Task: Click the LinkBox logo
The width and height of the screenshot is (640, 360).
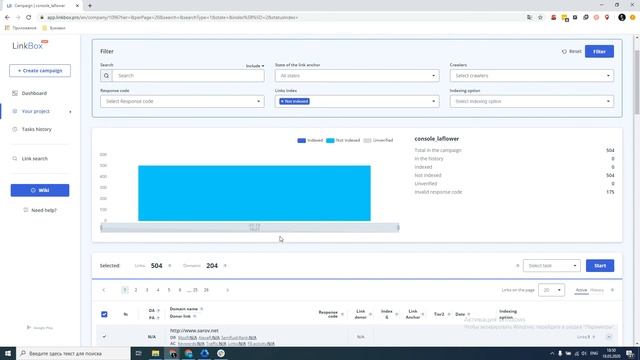Action: (30, 45)
